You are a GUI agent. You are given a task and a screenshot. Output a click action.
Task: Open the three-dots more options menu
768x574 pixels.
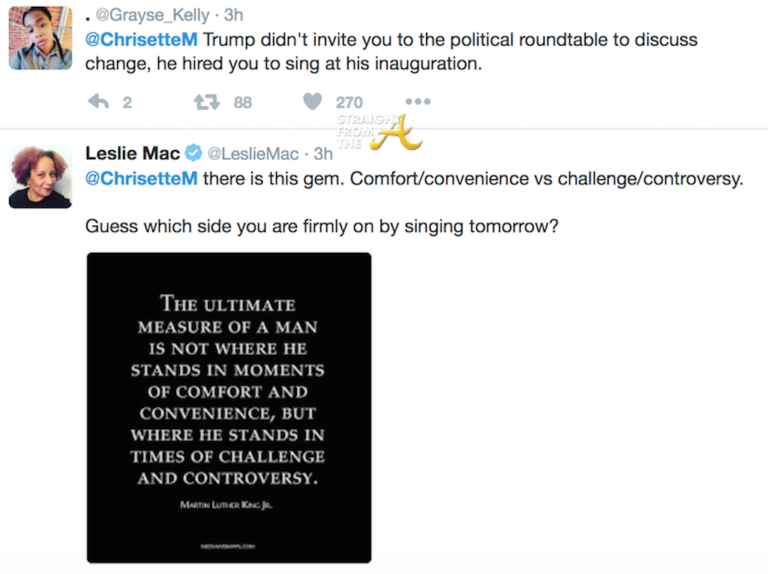point(417,102)
